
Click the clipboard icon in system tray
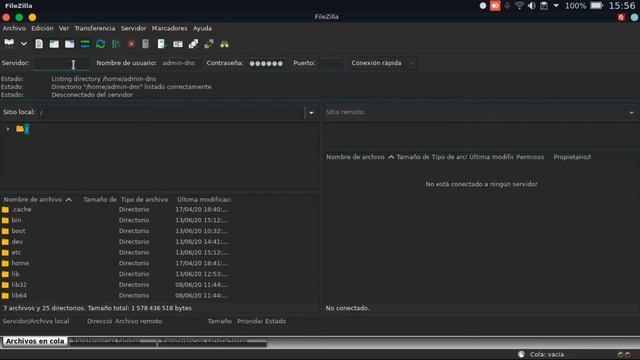[544, 6]
